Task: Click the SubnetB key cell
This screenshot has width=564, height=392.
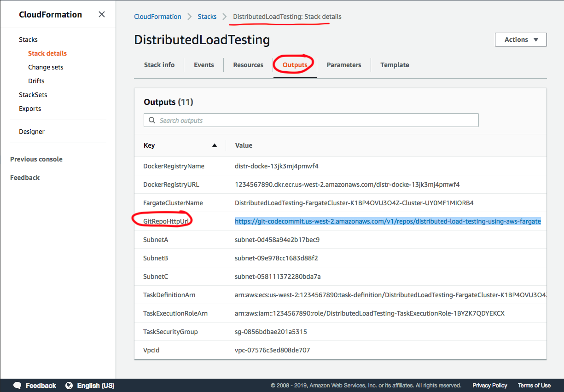Action: pyautogui.click(x=156, y=258)
